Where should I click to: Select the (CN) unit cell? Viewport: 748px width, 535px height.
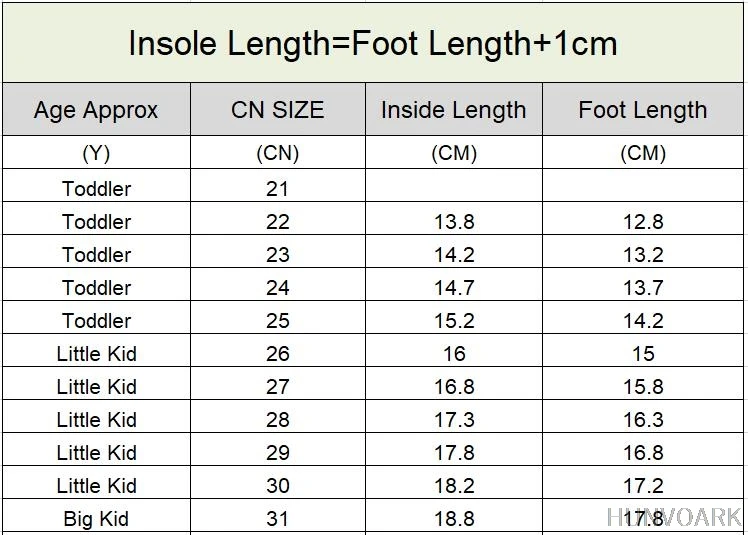[277, 153]
